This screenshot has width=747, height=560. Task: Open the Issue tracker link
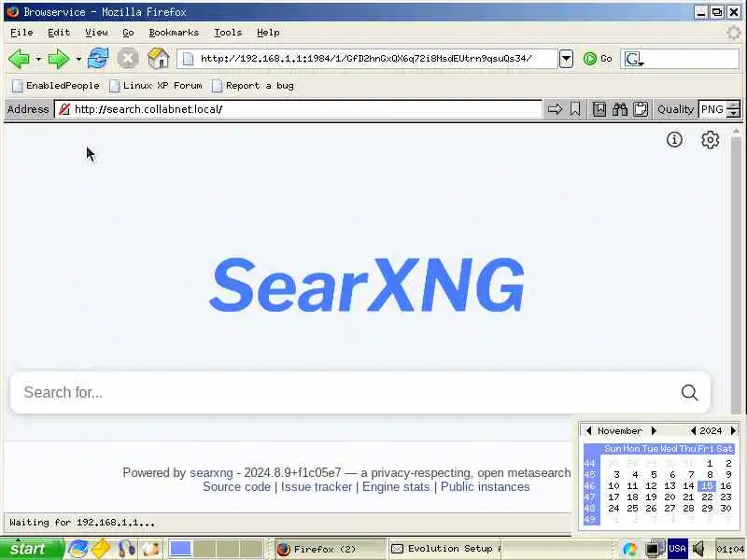[x=317, y=486]
